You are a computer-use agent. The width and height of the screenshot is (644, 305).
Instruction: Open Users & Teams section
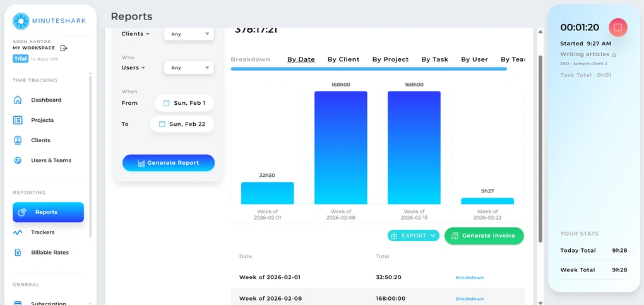(51, 160)
